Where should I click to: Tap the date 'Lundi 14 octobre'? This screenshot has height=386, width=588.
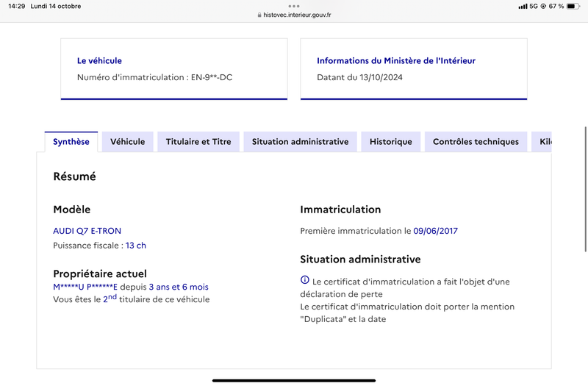click(x=56, y=7)
